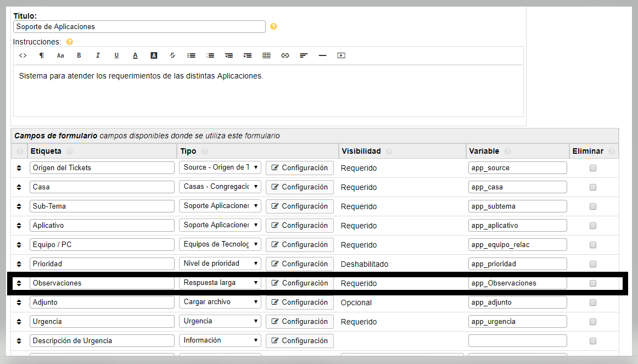Open the Cargar archivo type dropdown
This screenshot has width=638, height=364.
point(220,303)
